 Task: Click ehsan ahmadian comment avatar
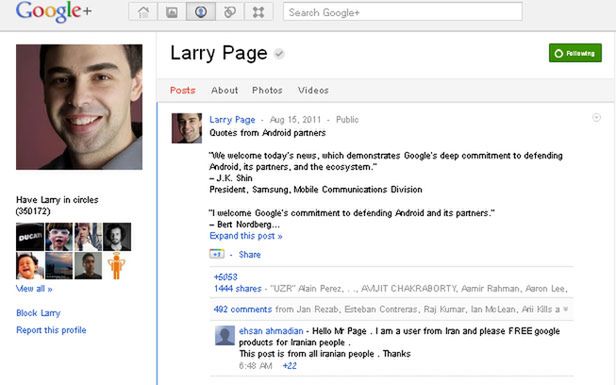[x=225, y=336]
